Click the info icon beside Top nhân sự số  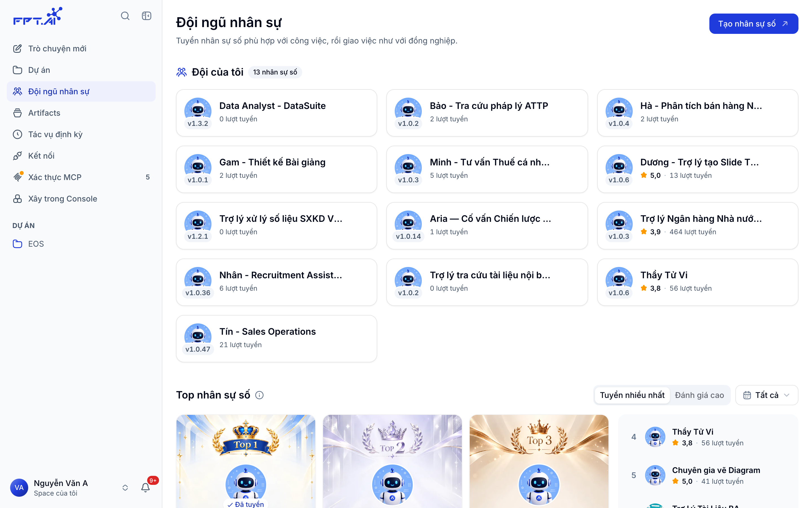[x=259, y=395]
